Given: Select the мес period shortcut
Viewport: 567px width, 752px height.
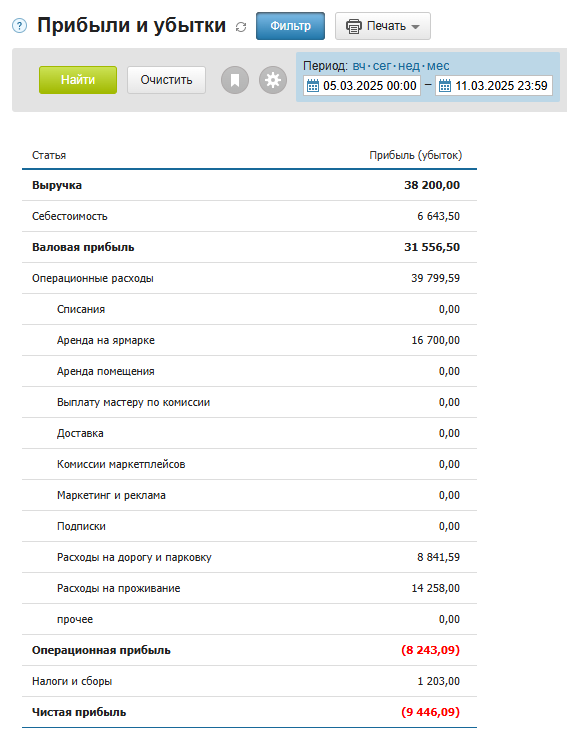Looking at the screenshot, I should (438, 66).
